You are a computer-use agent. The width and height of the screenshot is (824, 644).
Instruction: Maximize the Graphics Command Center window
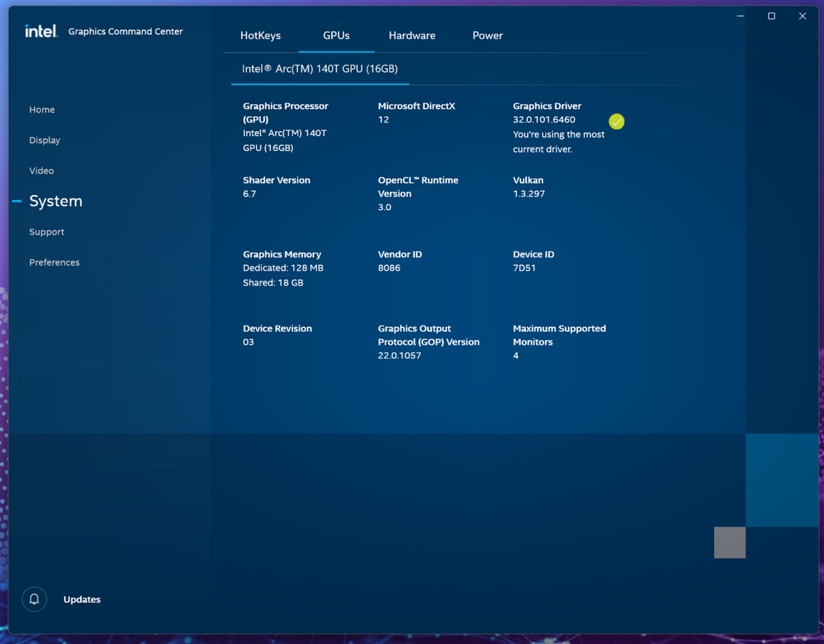[771, 16]
